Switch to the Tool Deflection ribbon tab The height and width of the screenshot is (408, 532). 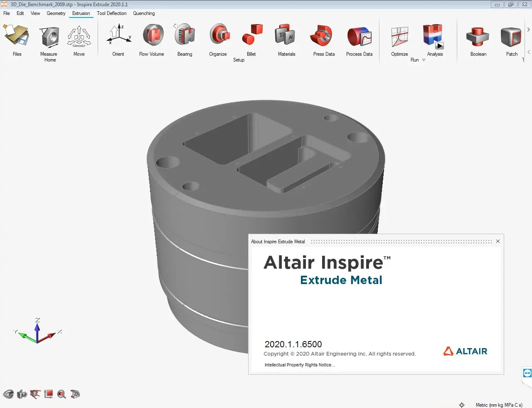pyautogui.click(x=112, y=13)
